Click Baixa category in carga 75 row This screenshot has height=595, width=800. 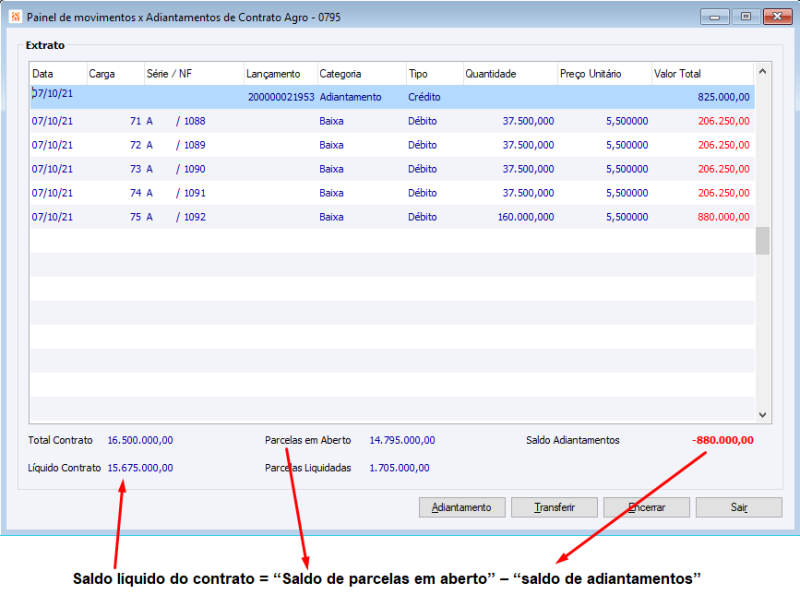[x=331, y=217]
